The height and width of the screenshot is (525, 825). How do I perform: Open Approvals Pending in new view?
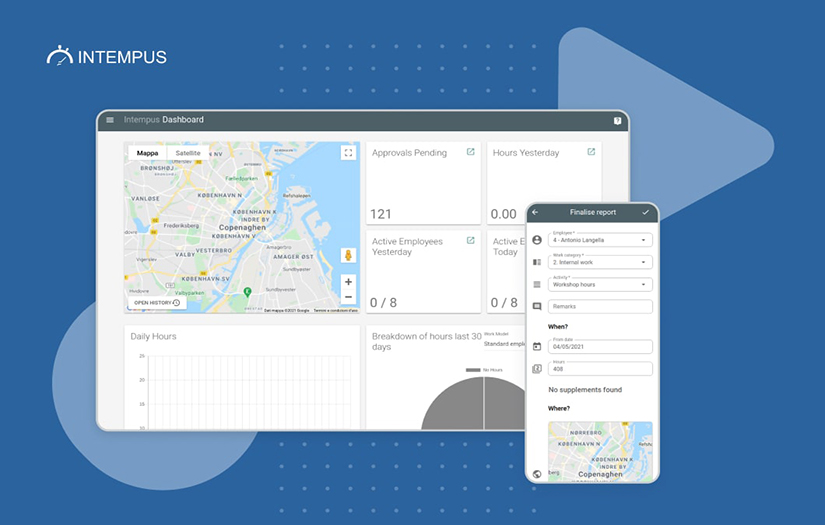[470, 152]
